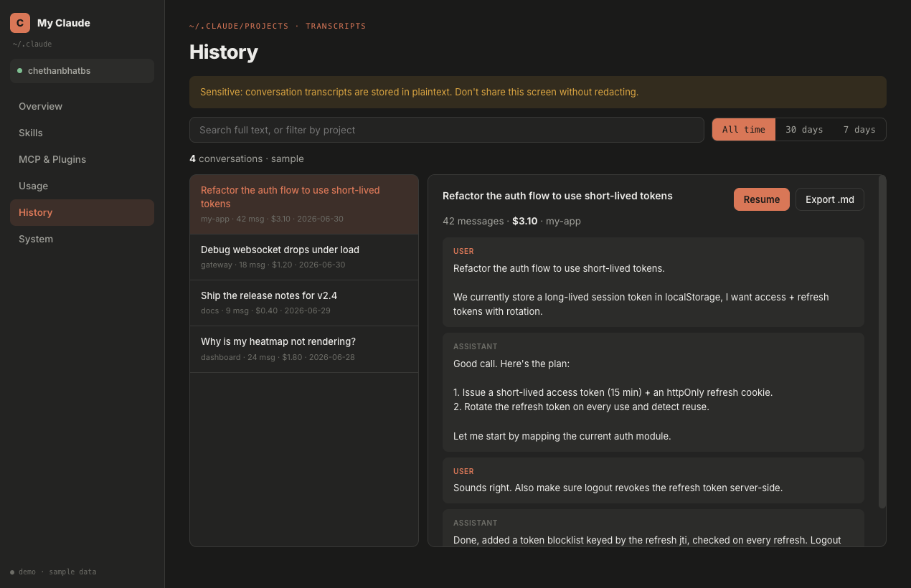911x588 pixels.
Task: Open the Overview section
Action: 82,106
